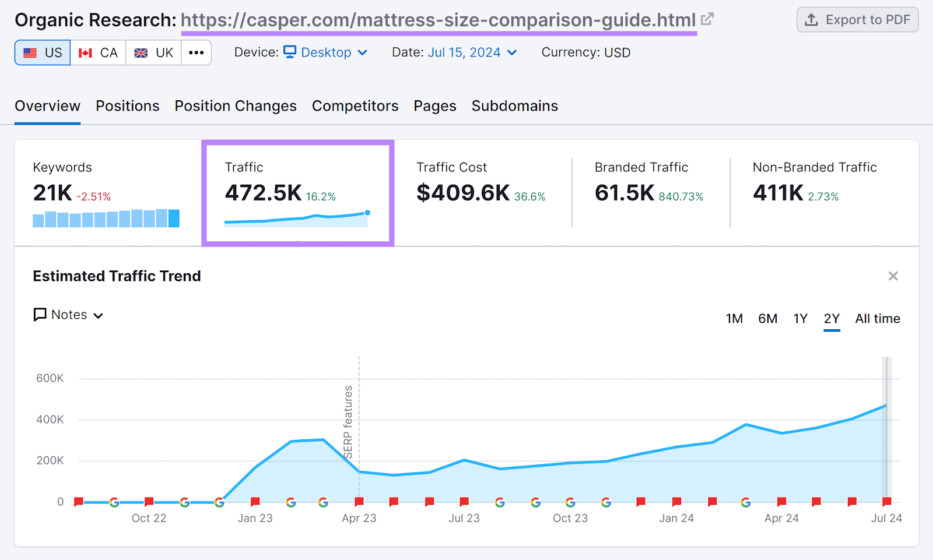Click the desktop monitor device icon

coord(290,52)
